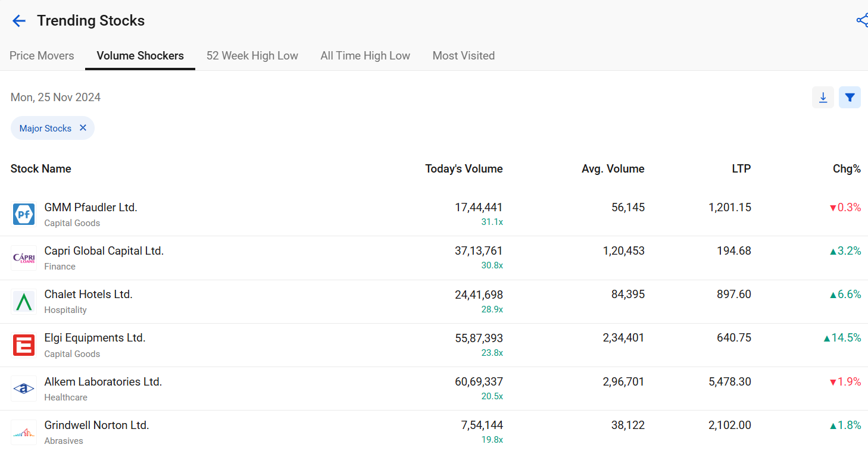This screenshot has height=454, width=868.
Task: Click LTP value 5,478.30
Action: [729, 381]
